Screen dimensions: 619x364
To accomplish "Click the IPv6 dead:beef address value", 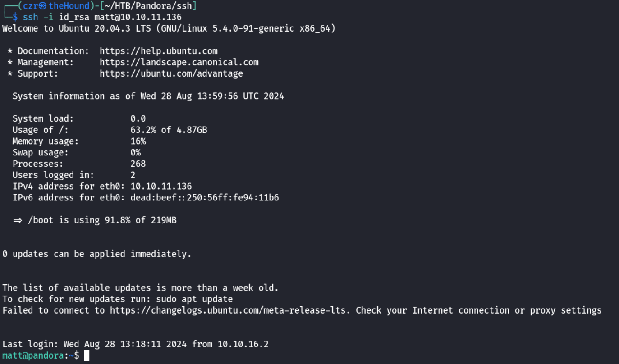I will tap(204, 198).
